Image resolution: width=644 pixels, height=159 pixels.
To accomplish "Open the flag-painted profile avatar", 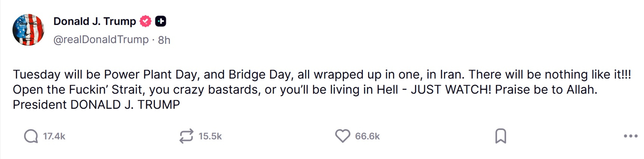I will pos(28,30).
